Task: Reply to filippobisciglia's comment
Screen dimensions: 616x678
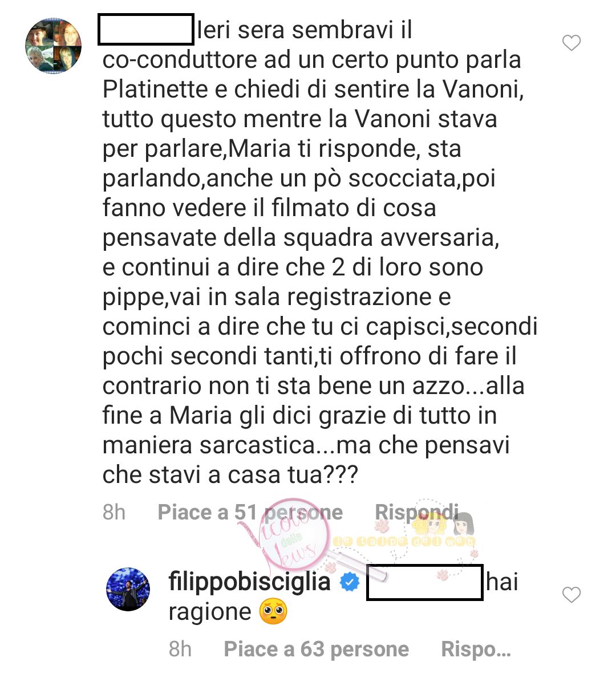Action: 476,649
